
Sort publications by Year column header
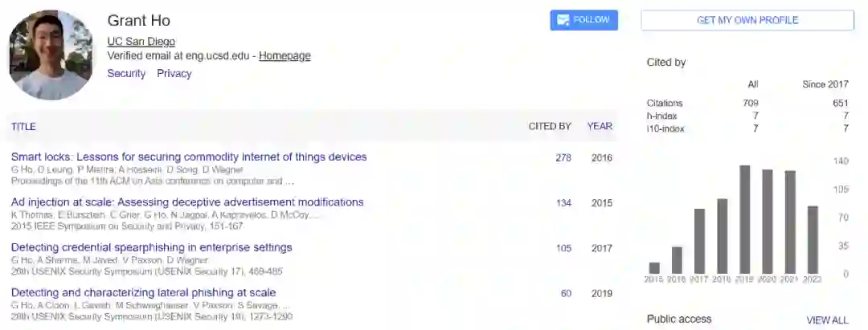pos(600,126)
